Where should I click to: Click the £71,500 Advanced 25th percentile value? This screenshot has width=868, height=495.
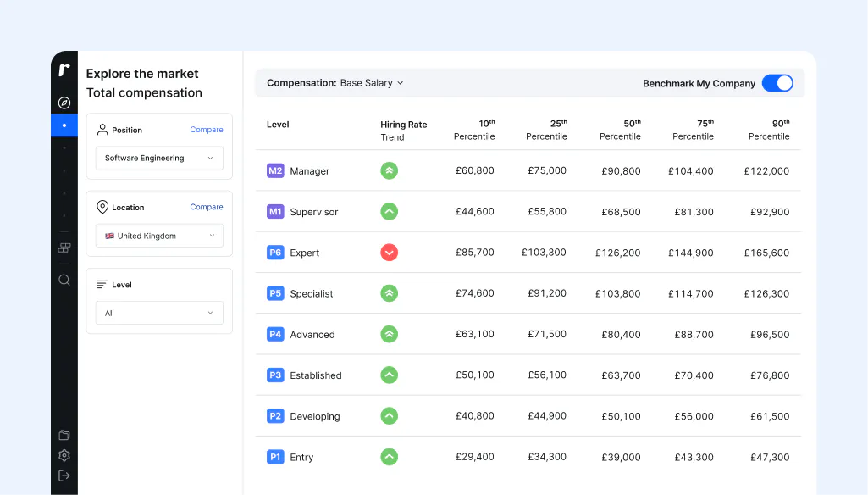point(547,334)
